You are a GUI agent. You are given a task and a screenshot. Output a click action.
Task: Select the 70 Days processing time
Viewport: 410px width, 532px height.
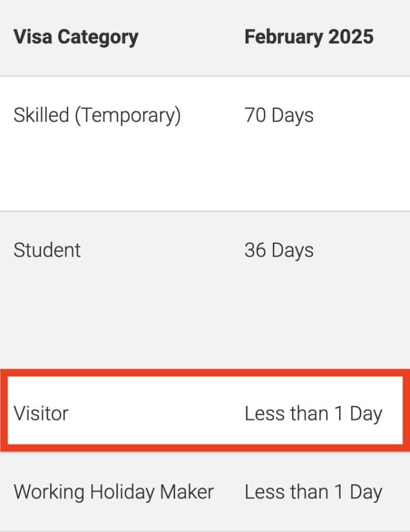click(279, 115)
